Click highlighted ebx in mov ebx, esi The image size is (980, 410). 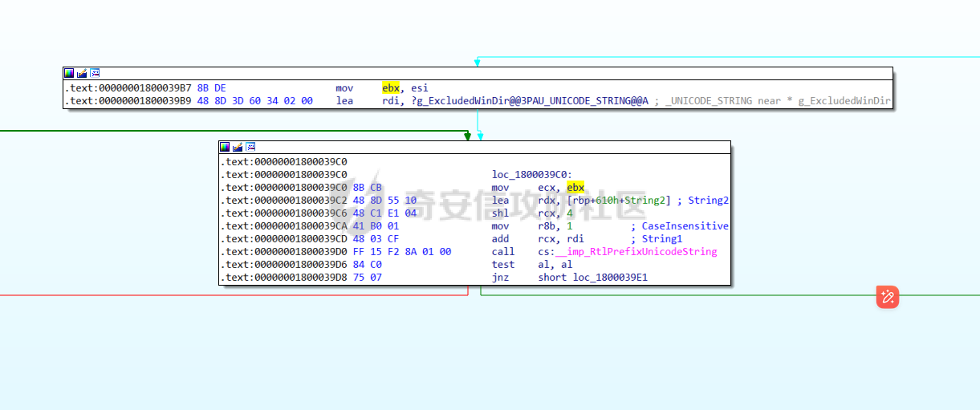[x=391, y=88]
